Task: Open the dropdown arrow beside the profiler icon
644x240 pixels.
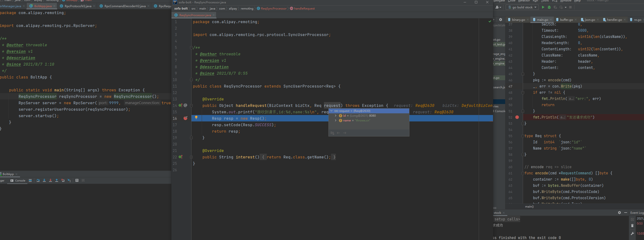Action: coord(565,8)
